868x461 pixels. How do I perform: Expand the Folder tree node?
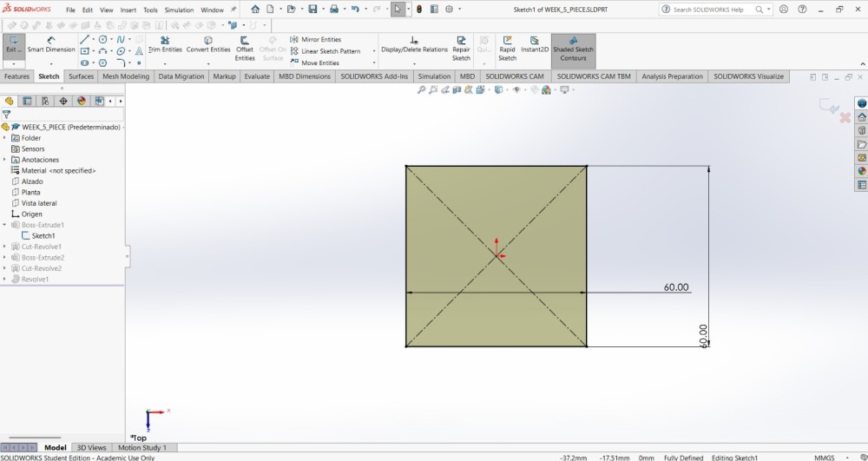pyautogui.click(x=4, y=138)
